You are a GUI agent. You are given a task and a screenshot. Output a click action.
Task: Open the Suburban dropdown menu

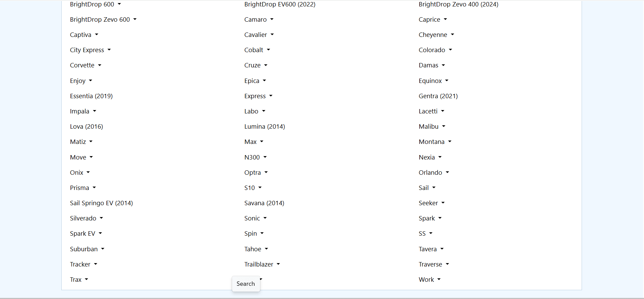pyautogui.click(x=87, y=249)
